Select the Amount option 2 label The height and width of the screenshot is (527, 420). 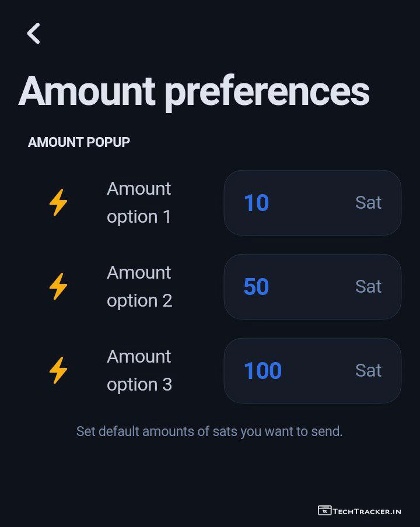(139, 287)
